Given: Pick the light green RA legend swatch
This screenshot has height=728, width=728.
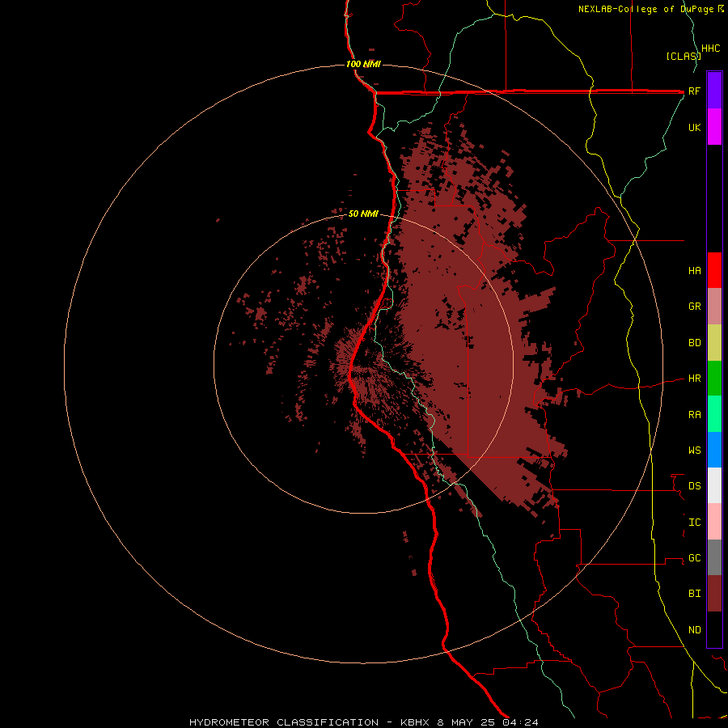Looking at the screenshot, I should tap(714, 414).
